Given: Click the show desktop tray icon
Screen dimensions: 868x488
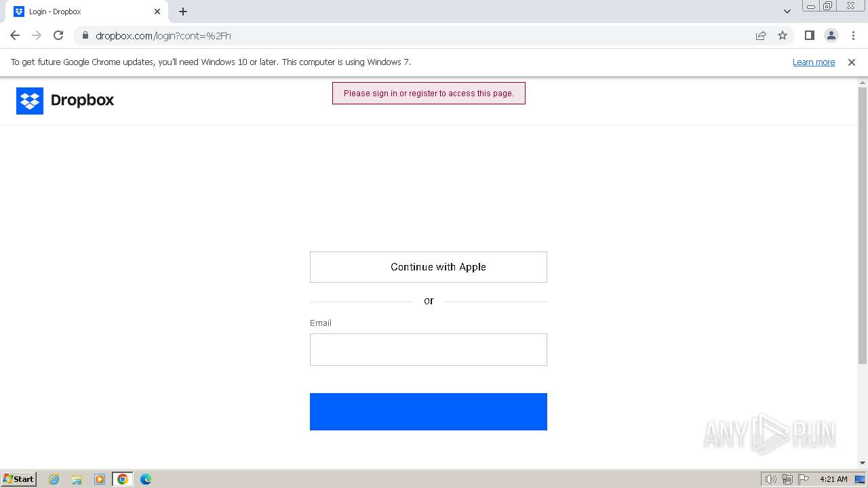Looking at the screenshot, I should (861, 479).
